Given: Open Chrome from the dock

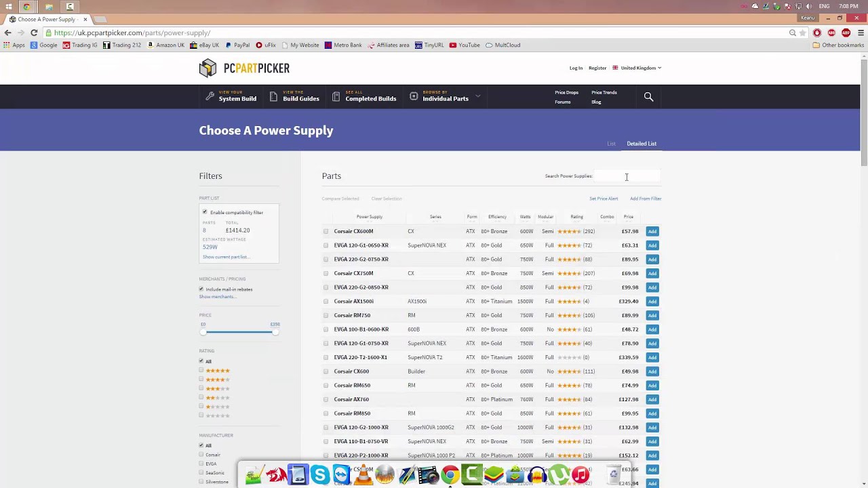Looking at the screenshot, I should (450, 475).
